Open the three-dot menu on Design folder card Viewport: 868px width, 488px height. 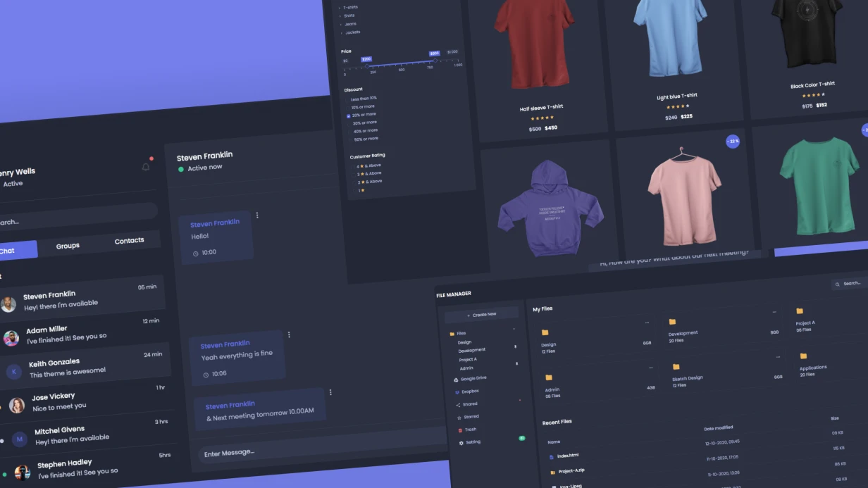pyautogui.click(x=647, y=323)
